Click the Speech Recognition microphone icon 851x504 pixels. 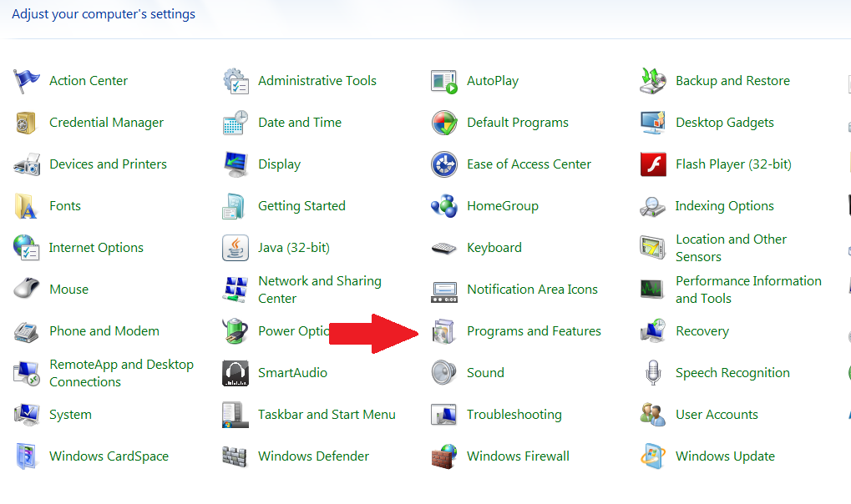coord(653,373)
